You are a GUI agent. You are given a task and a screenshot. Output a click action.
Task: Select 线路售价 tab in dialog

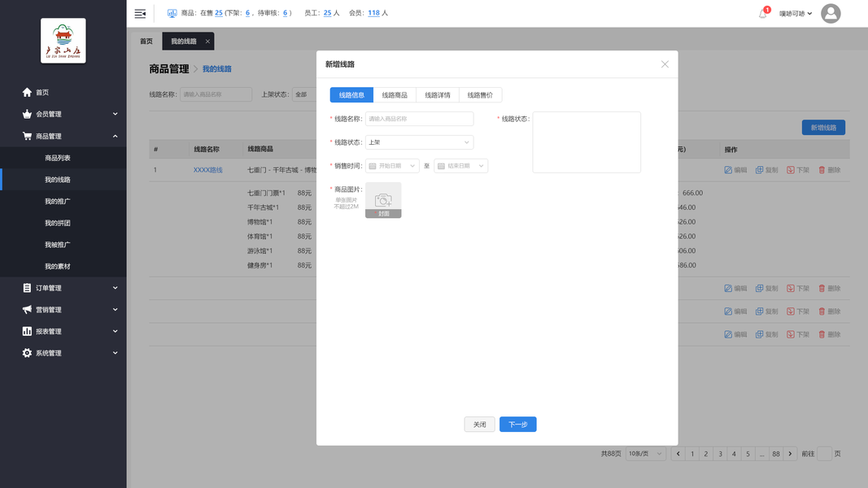480,95
